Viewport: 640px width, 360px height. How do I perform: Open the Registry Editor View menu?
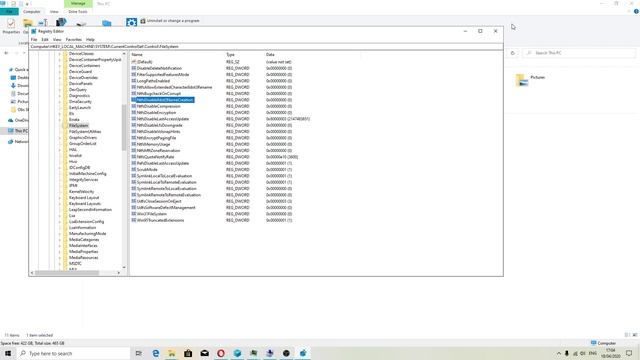click(57, 40)
